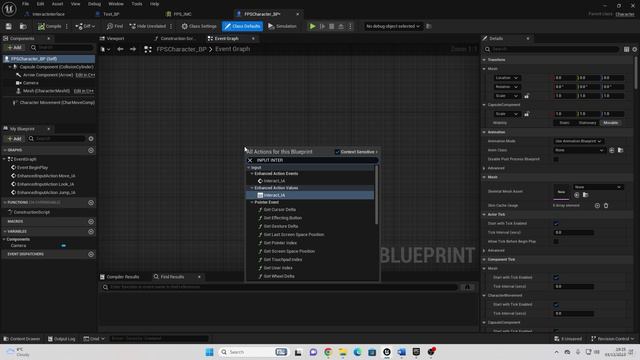
Task: Open the Tools menu
Action: (x=137, y=4)
